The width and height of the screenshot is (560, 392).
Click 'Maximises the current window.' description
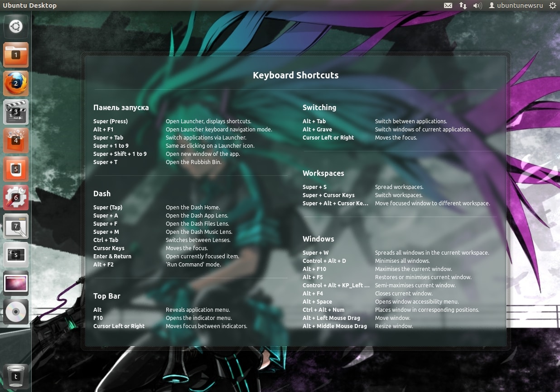[414, 269]
